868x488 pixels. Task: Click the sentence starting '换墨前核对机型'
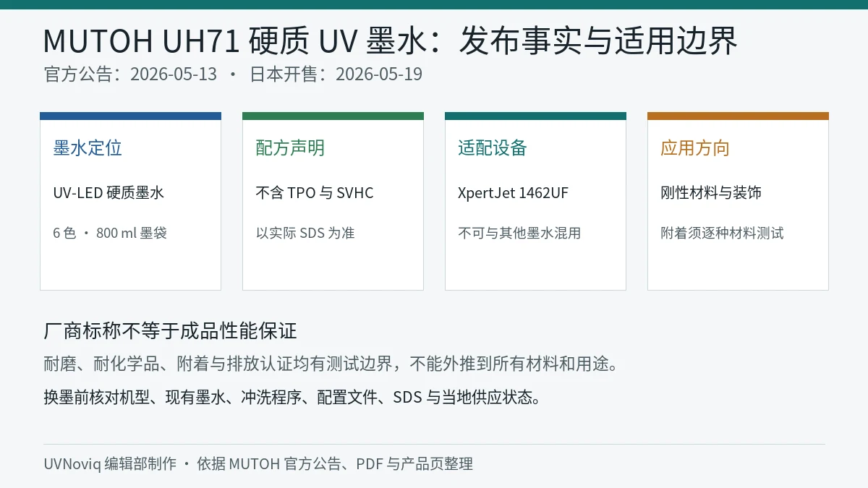click(292, 398)
